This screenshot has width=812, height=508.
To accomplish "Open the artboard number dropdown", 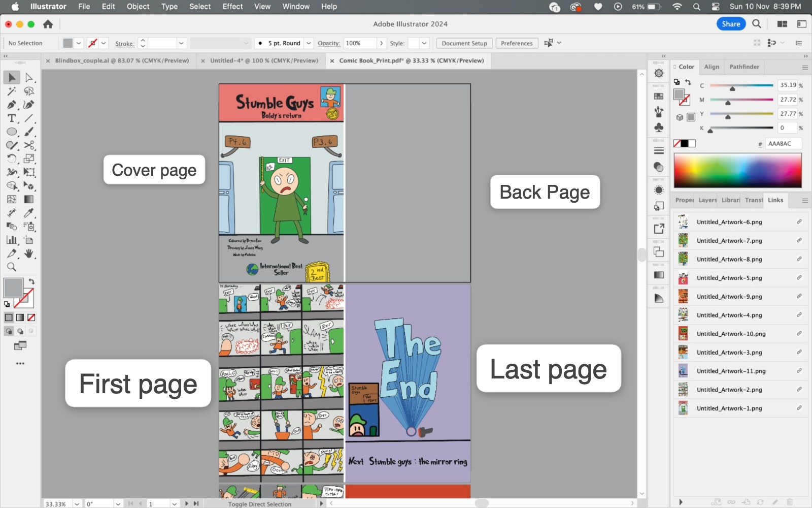I will pyautogui.click(x=174, y=504).
